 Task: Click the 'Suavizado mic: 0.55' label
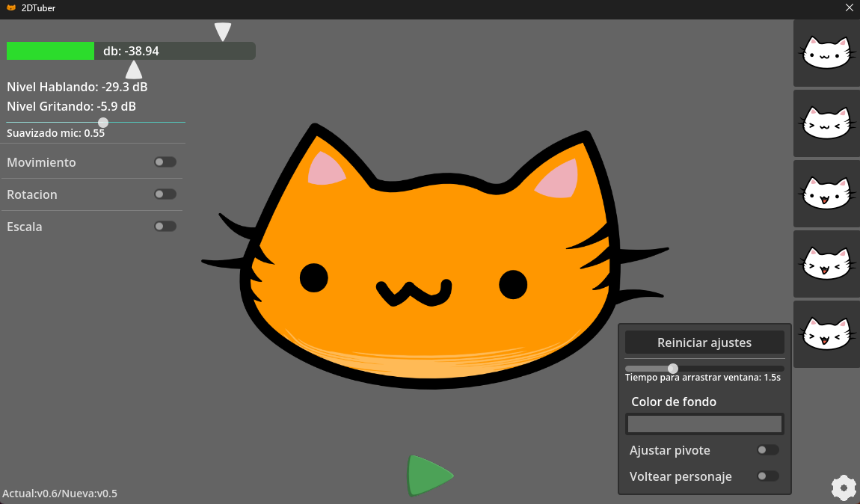pos(55,132)
